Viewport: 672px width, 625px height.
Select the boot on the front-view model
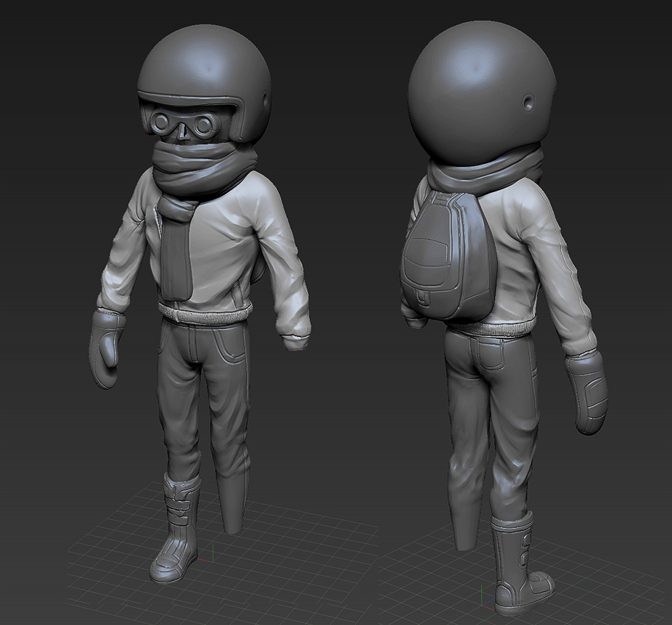tap(177, 531)
